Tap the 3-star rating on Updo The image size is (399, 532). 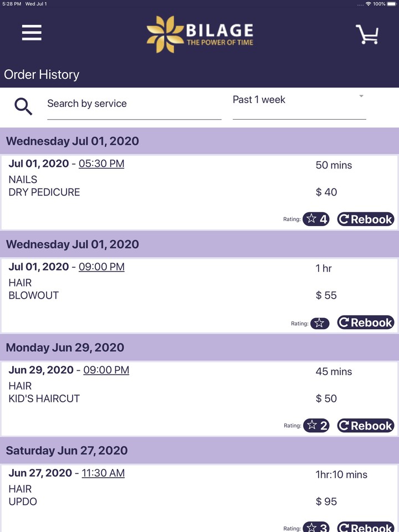[x=316, y=528]
